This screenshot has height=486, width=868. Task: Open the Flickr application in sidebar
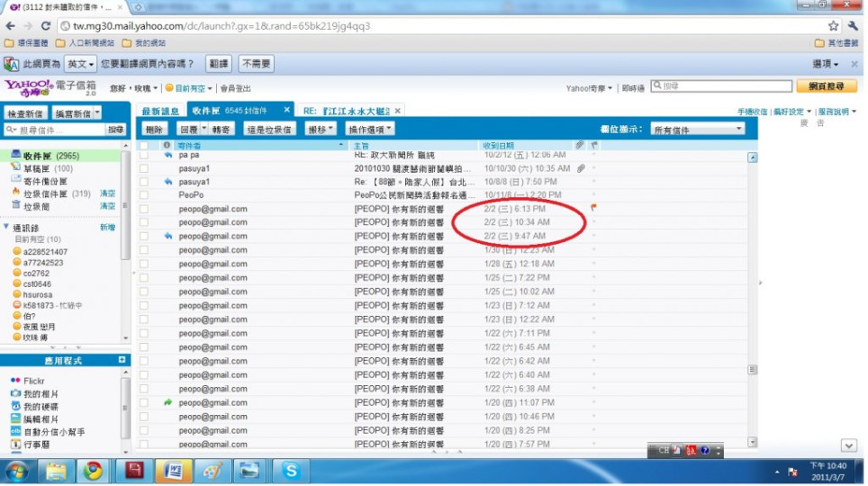tap(33, 381)
